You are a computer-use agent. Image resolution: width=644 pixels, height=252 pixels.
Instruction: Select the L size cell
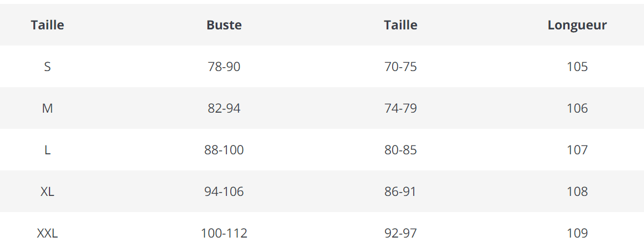47,150
